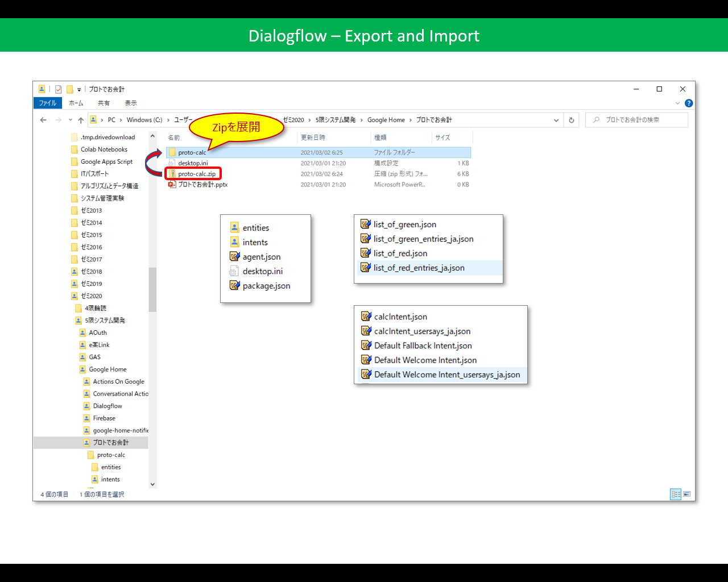
Task: Click the プロトでお会計の検索 search field
Action: point(636,120)
